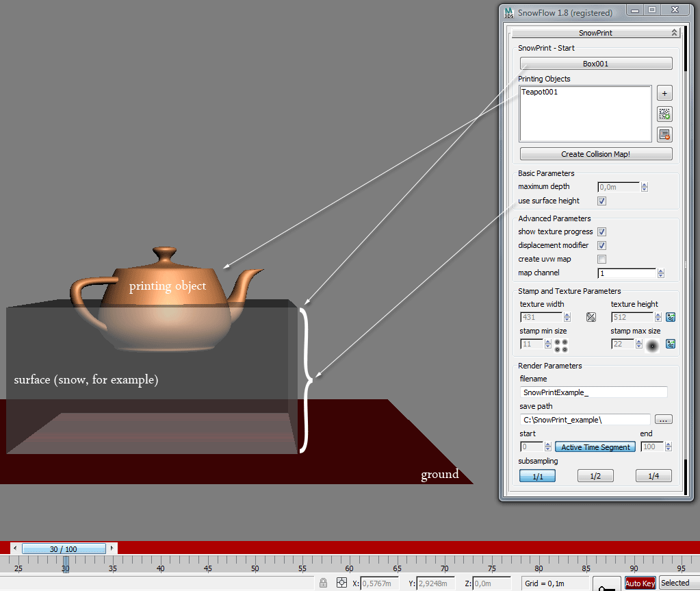Click the Active Time Segment button
Image resolution: width=700 pixels, height=591 pixels.
595,447
